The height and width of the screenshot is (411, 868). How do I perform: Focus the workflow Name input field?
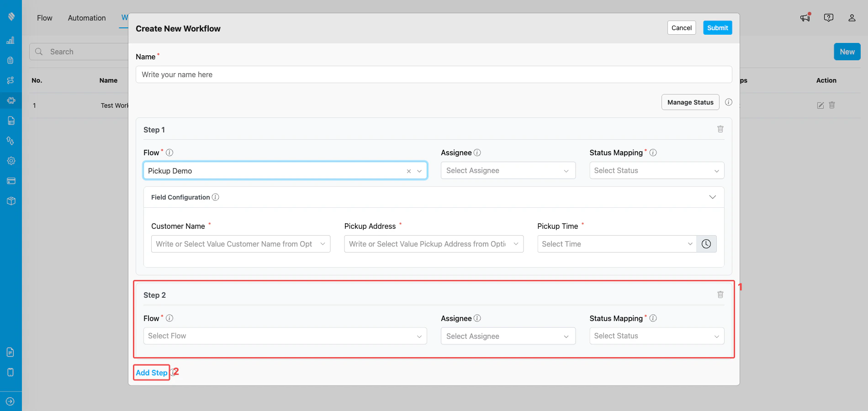pos(434,74)
